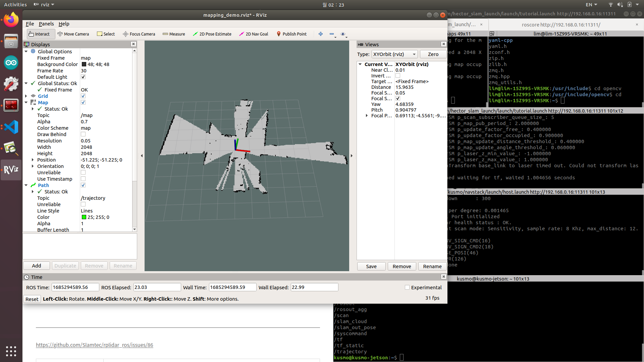Click the green Path color swatch

84,217
